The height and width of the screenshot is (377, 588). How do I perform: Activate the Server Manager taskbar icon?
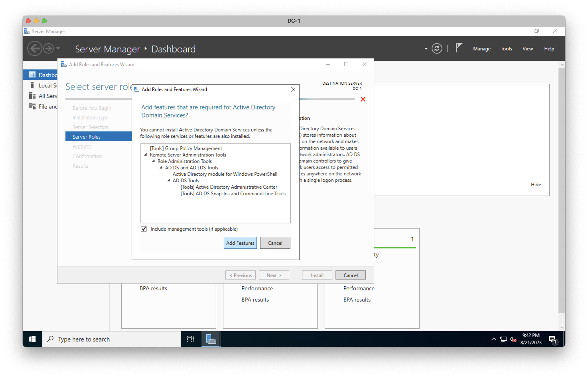point(210,339)
